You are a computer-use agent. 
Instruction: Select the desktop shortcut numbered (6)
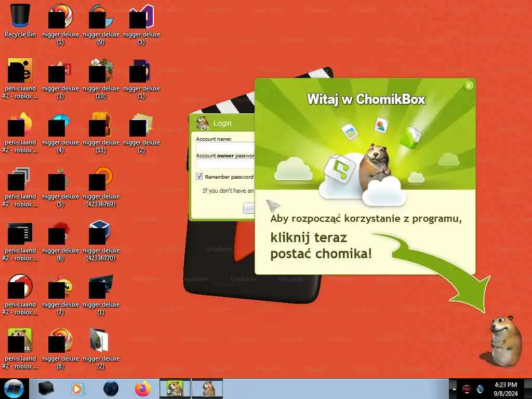[x=60, y=240]
